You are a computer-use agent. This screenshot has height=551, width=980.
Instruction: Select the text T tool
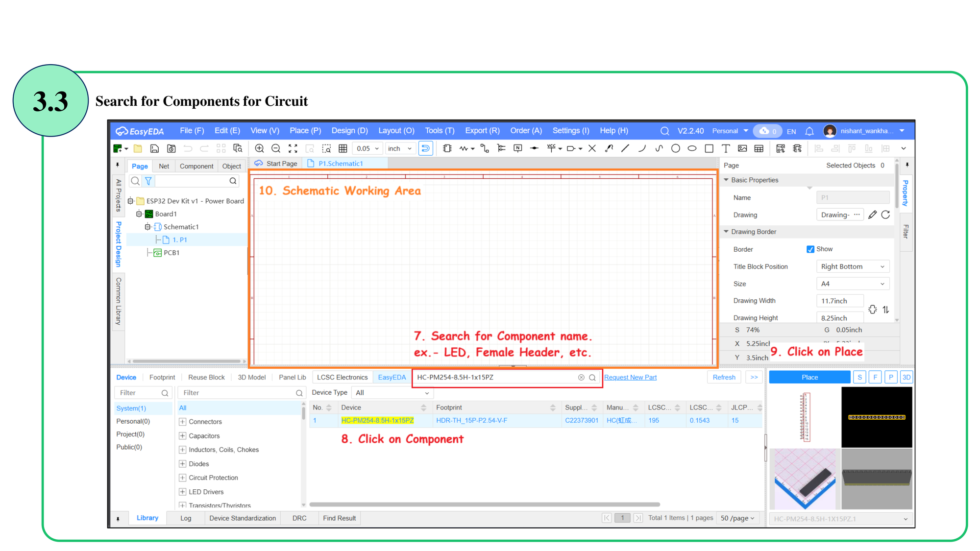pos(726,148)
